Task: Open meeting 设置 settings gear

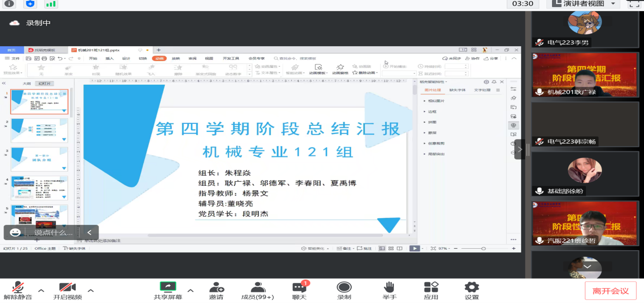Action: click(x=472, y=287)
